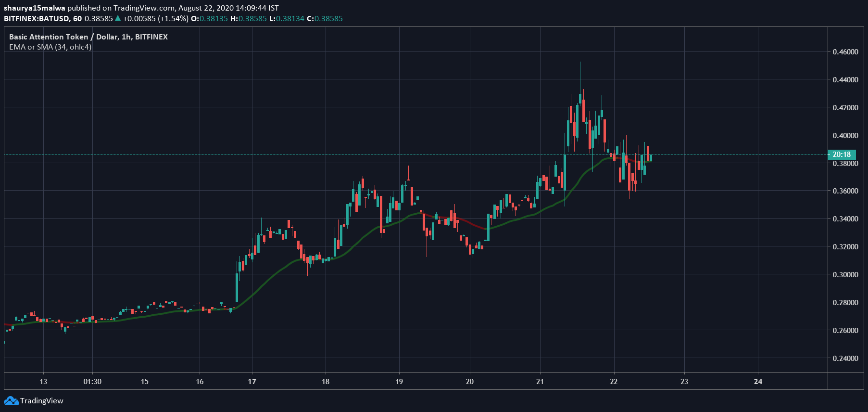Click the 0.40000 price axis label
The width and height of the screenshot is (868, 412).
point(845,135)
